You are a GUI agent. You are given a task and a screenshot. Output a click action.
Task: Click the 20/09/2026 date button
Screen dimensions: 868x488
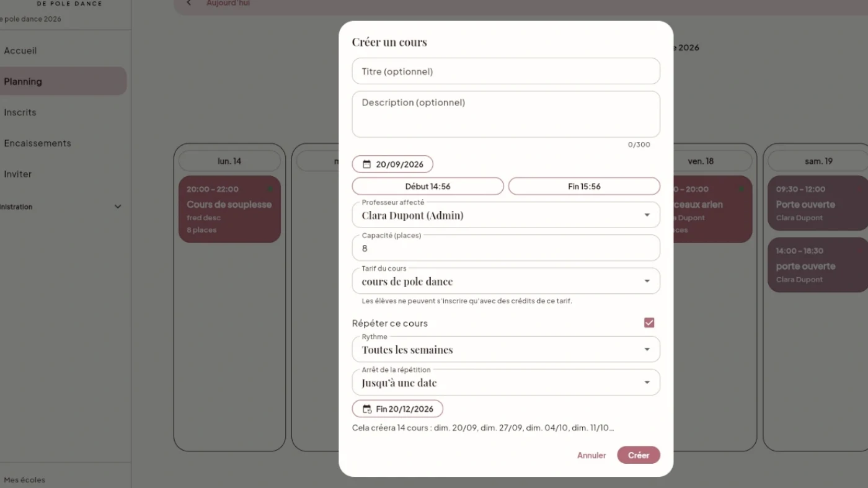coord(392,164)
